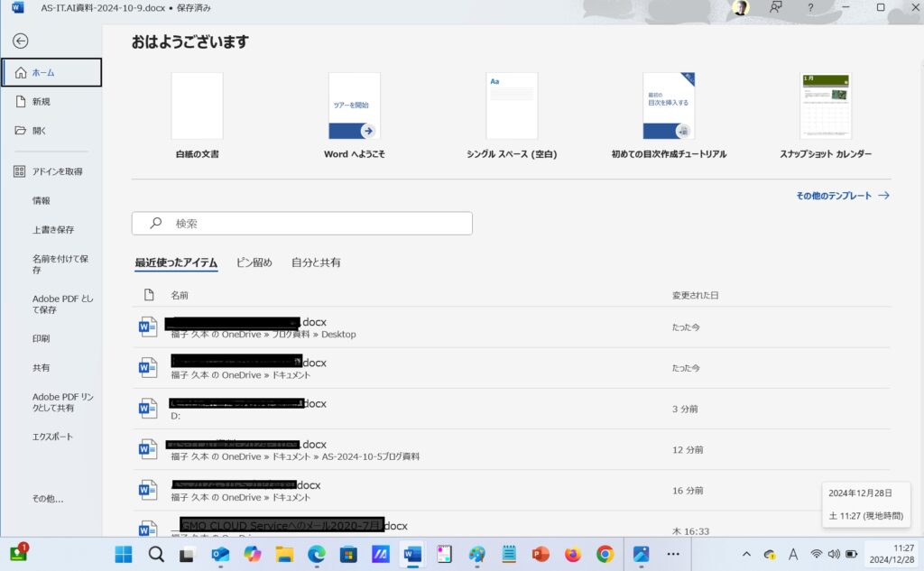This screenshot has height=571, width=924.
Task: Choose the シングル スペース (空白) template
Action: (512, 115)
